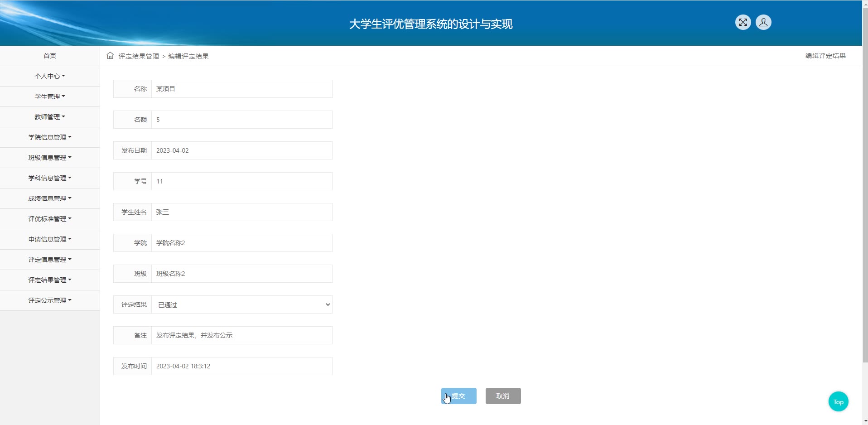Image resolution: width=868 pixels, height=425 pixels.
Task: Click the home icon in breadcrumb
Action: (x=110, y=56)
